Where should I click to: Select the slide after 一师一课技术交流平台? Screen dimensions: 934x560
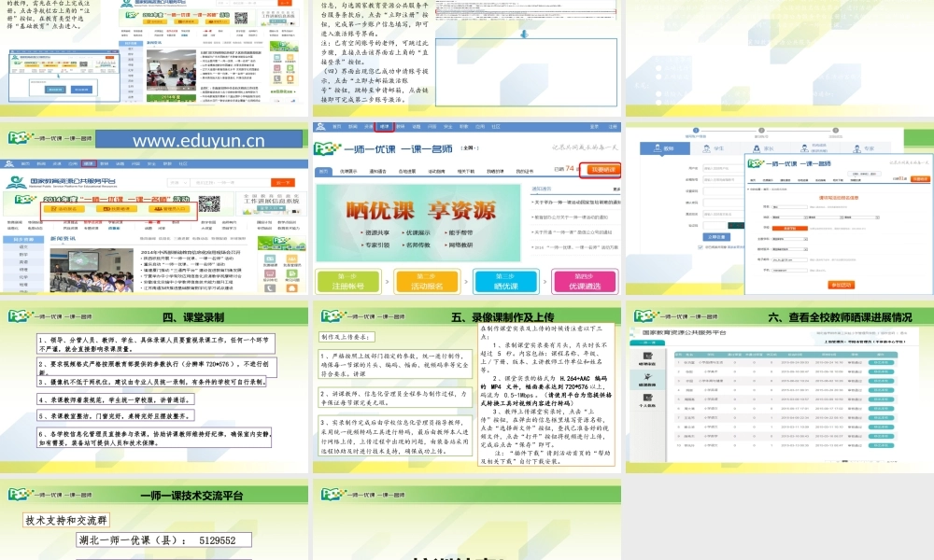point(467,520)
